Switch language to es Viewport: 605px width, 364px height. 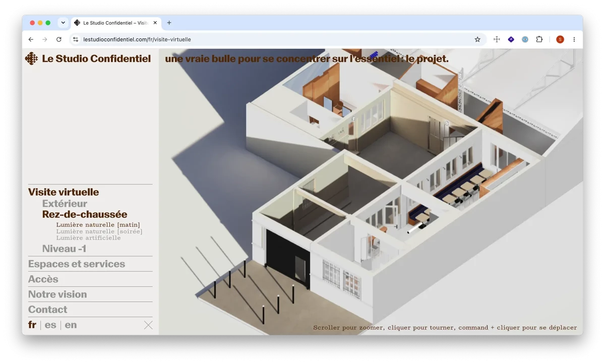tap(50, 325)
